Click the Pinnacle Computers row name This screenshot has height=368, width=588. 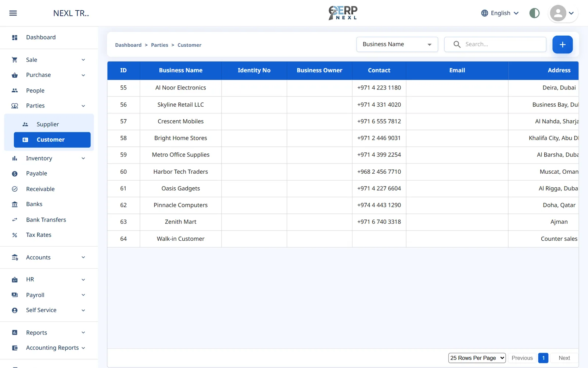coord(180,205)
